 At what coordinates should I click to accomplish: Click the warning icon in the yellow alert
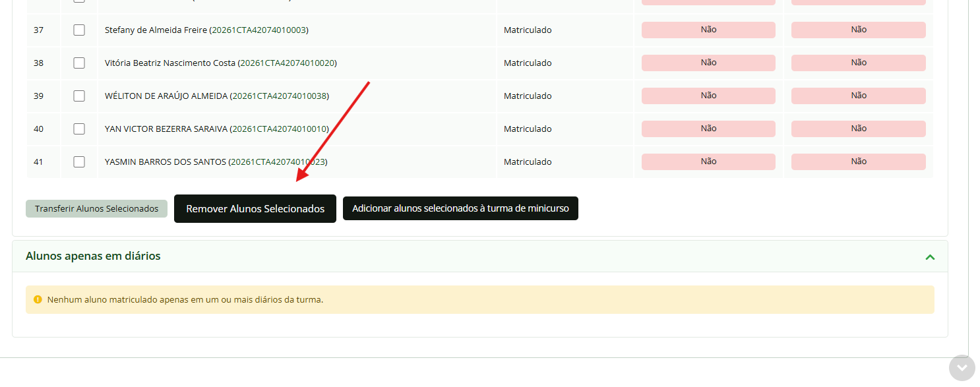[x=38, y=299]
